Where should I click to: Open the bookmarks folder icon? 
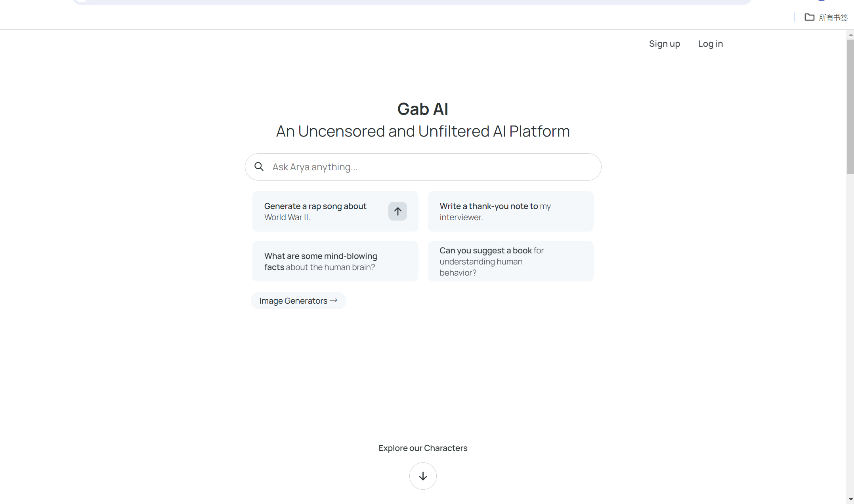(809, 17)
